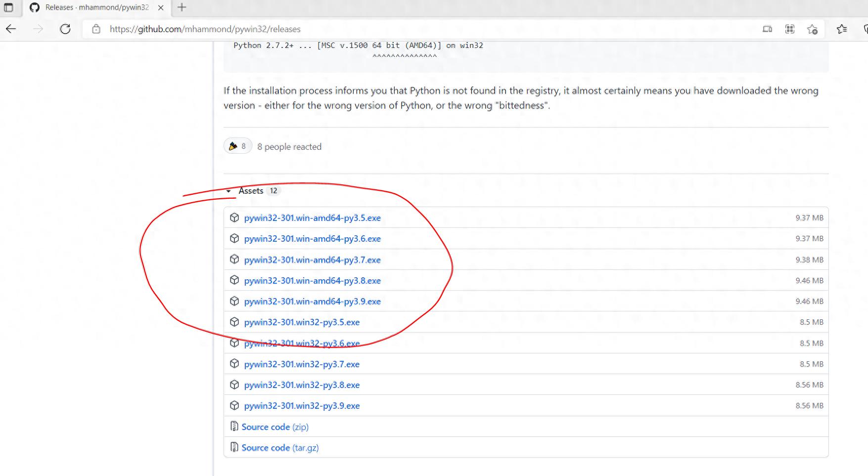Reload the page with refresh icon

(65, 29)
